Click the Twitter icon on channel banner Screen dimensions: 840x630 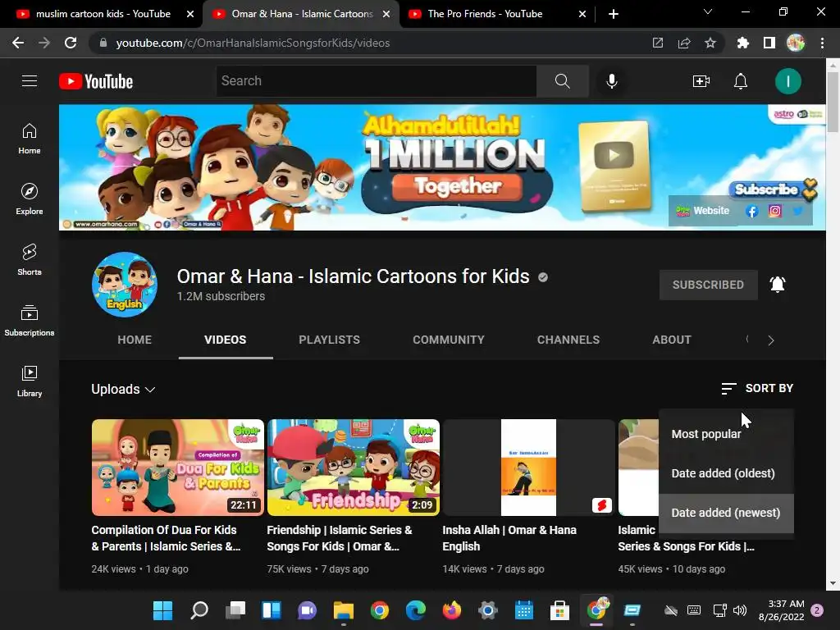pyautogui.click(x=797, y=211)
